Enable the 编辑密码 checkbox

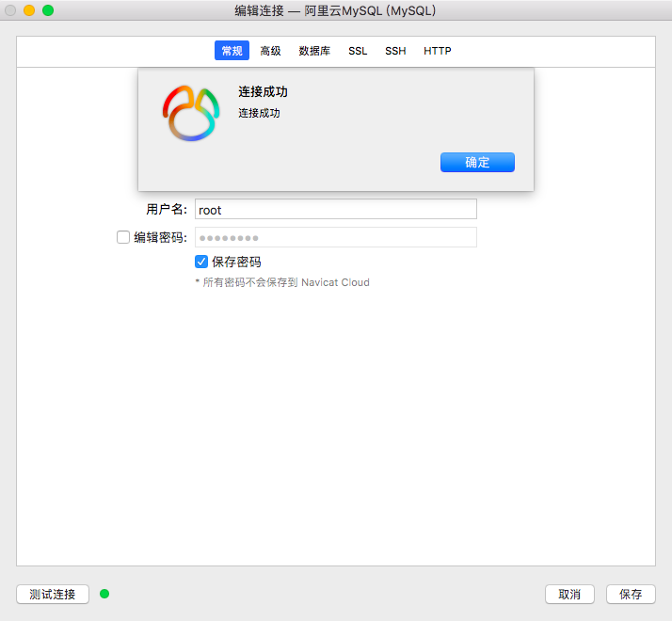click(x=123, y=237)
